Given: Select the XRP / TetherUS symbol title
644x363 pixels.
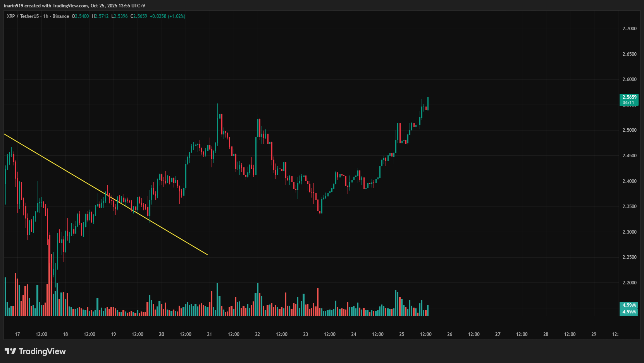Looking at the screenshot, I should [22, 16].
